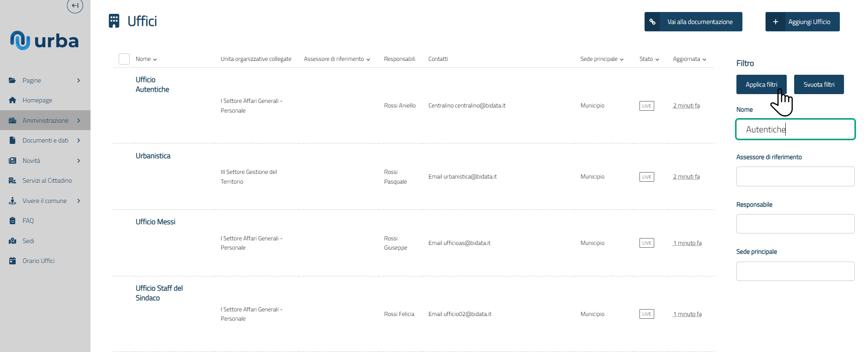Screen dimensions: 868x352
Task: Click the Urba logo
Action: pos(44,41)
